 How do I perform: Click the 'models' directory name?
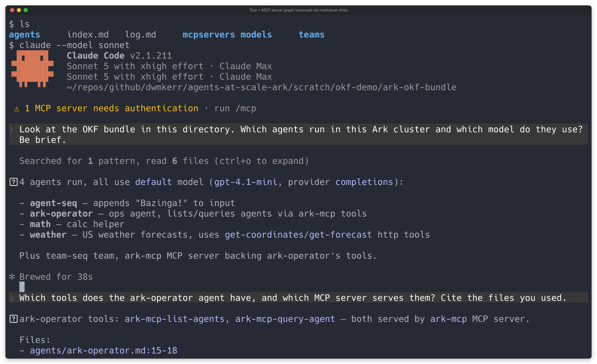[256, 35]
